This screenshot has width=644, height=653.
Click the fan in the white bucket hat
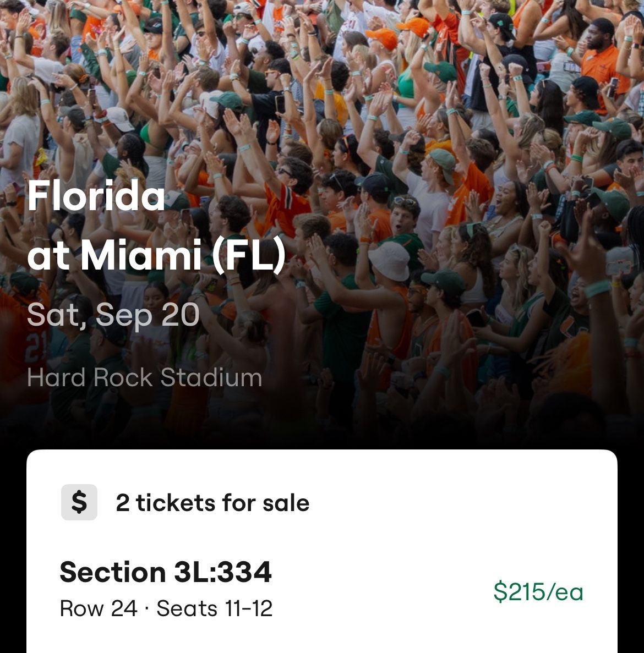tap(389, 261)
